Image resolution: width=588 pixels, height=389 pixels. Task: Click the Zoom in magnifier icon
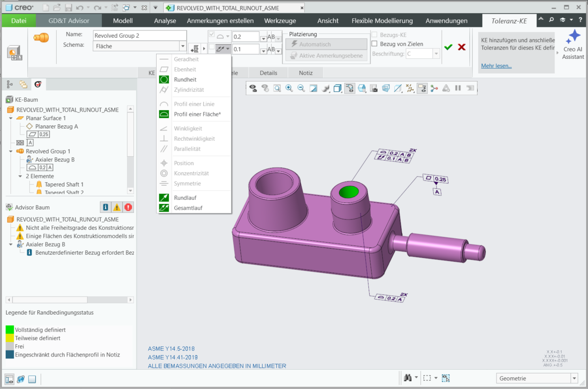click(x=289, y=88)
